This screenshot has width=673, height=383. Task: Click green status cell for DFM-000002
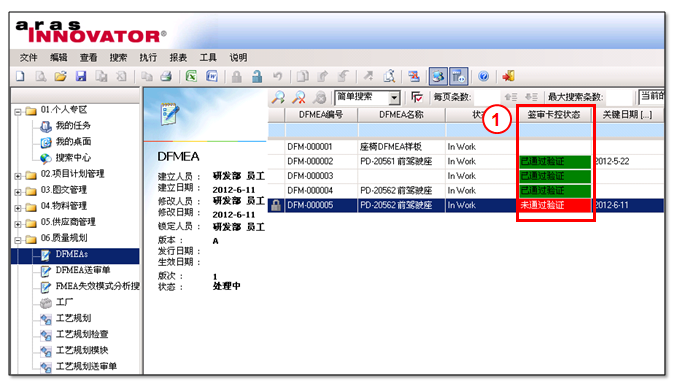point(555,161)
